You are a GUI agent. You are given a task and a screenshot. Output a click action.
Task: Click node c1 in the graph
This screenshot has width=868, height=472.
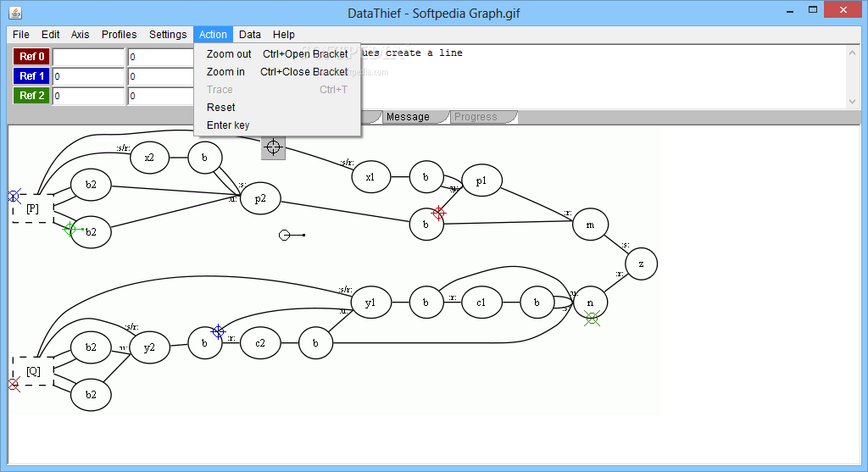(x=481, y=303)
